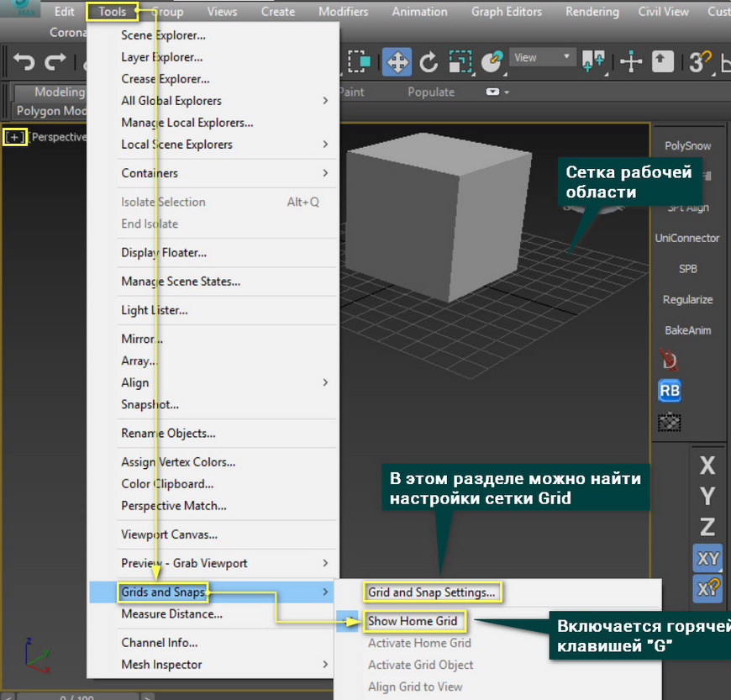Click the Undo arrow icon

[24, 61]
